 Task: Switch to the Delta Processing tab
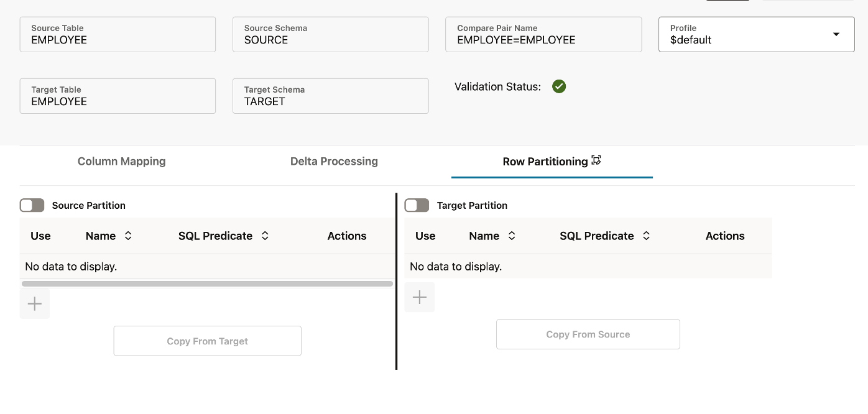tap(334, 162)
